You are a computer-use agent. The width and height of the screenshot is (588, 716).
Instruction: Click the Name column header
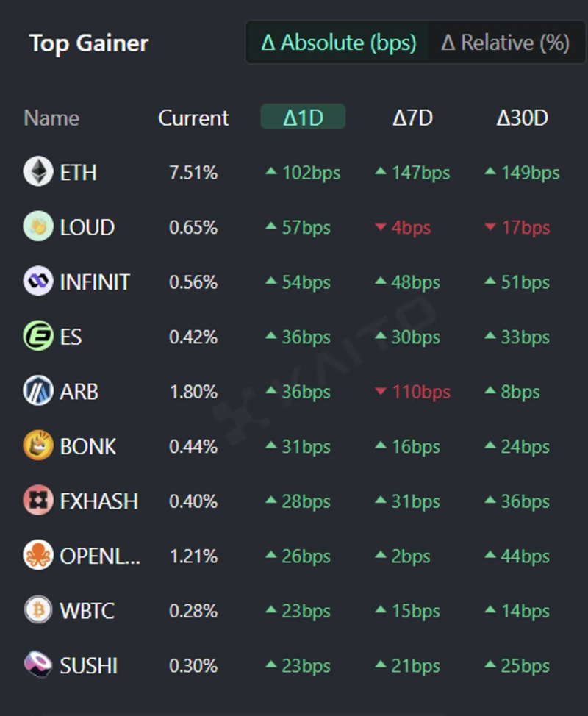(x=51, y=118)
